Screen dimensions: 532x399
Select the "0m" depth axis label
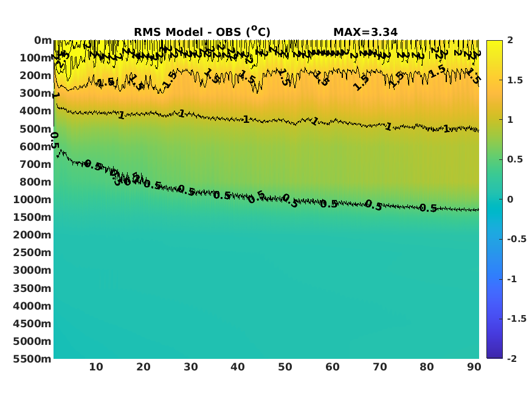click(x=43, y=40)
